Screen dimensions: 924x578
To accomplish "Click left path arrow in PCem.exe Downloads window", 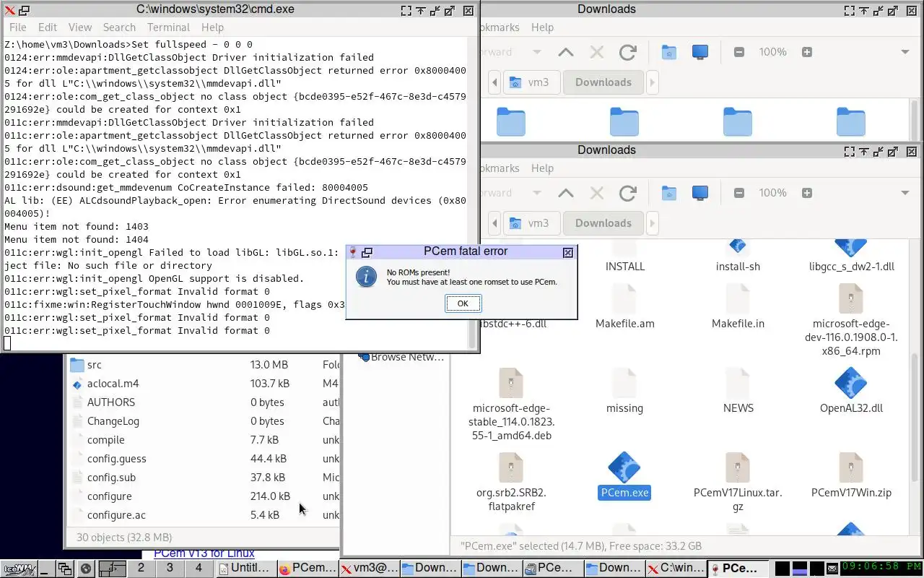I will pyautogui.click(x=494, y=223).
